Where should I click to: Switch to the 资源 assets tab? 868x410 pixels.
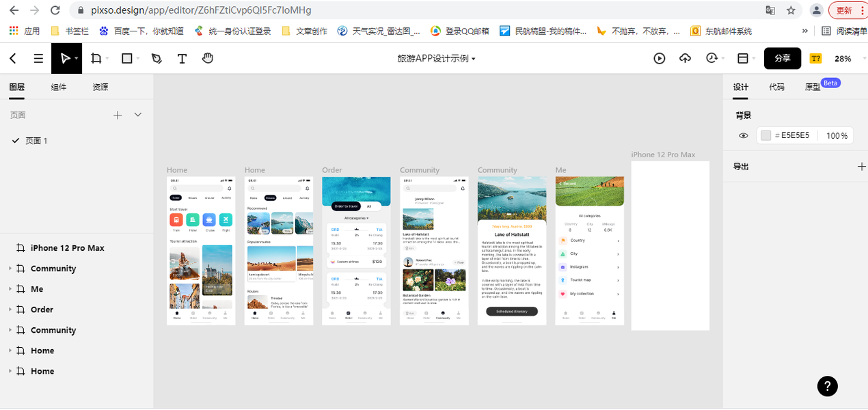click(x=100, y=87)
